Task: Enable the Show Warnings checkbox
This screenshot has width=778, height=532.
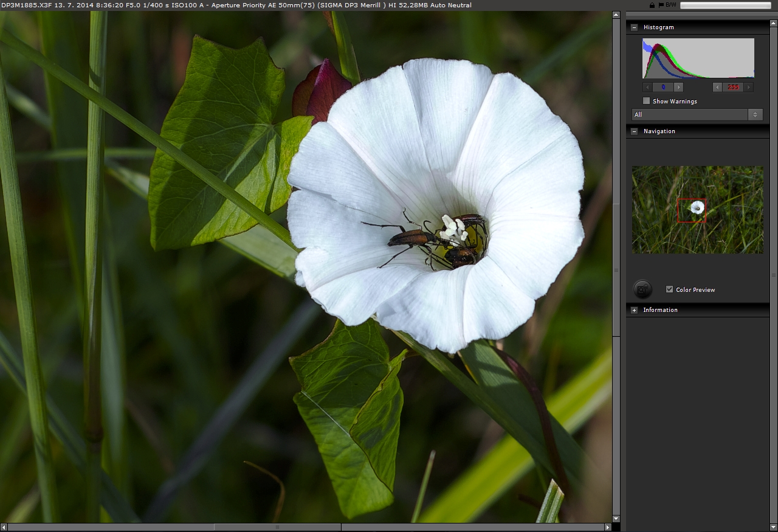Action: tap(647, 101)
